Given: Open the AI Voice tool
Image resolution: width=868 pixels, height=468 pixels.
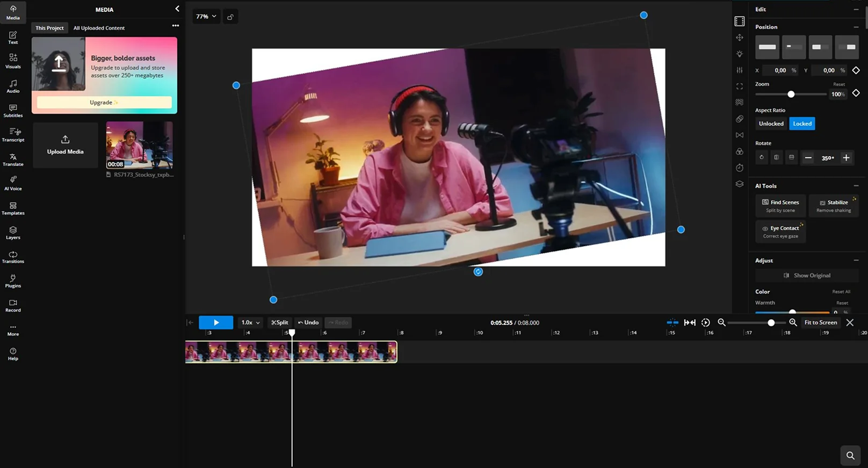Looking at the screenshot, I should pos(13,183).
